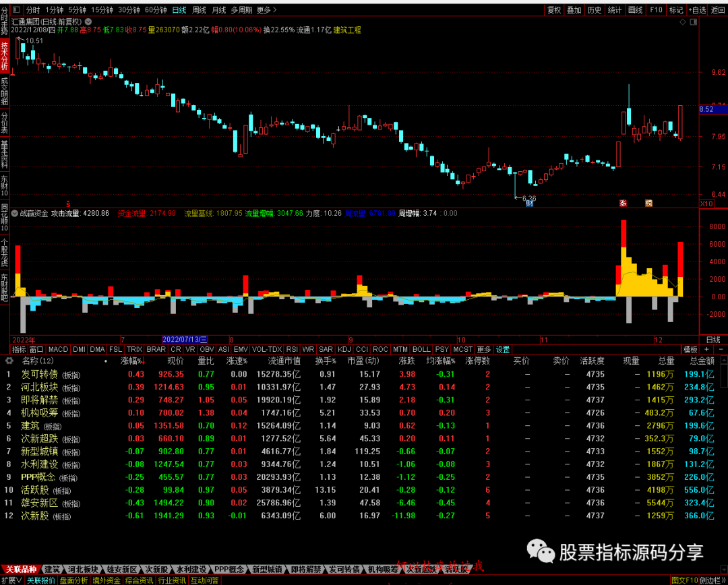The height and width of the screenshot is (585, 728).
Task: Collapse the 战赢资金 indicator circular arrow
Action: click(x=14, y=214)
